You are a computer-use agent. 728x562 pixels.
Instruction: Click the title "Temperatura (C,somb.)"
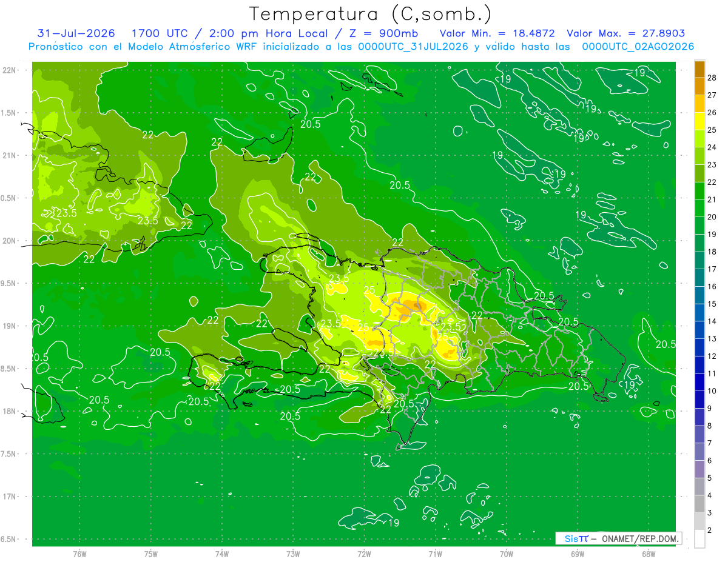coord(371,14)
